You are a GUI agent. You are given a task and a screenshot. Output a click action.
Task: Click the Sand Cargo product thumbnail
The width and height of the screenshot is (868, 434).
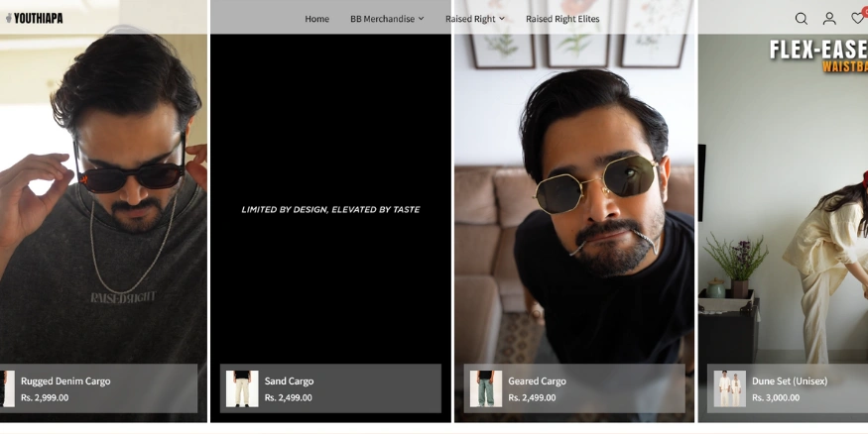click(242, 388)
